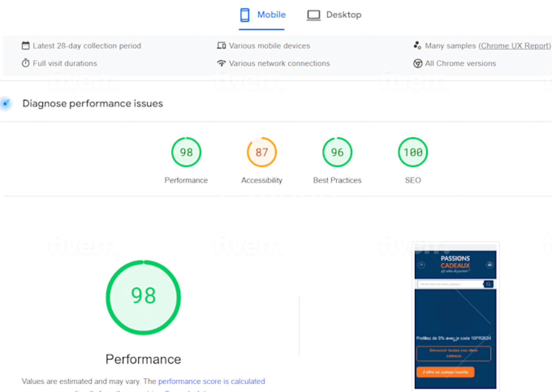The image size is (552, 392).
Task: Jump to Performance score gauge 98
Action: pyautogui.click(x=186, y=152)
